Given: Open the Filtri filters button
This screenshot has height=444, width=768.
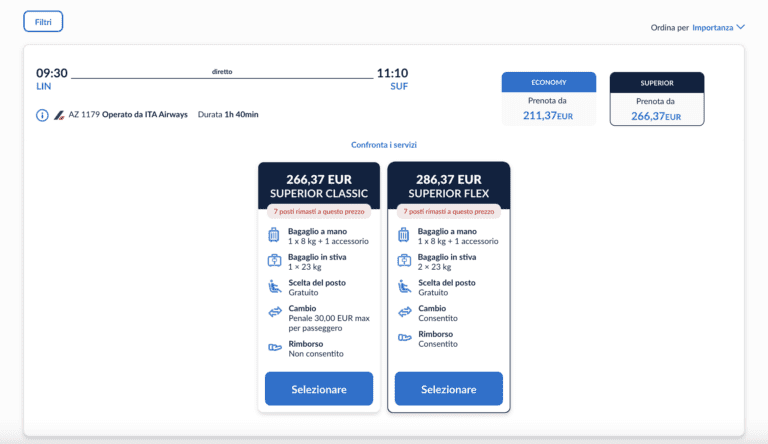Looking at the screenshot, I should click(43, 21).
